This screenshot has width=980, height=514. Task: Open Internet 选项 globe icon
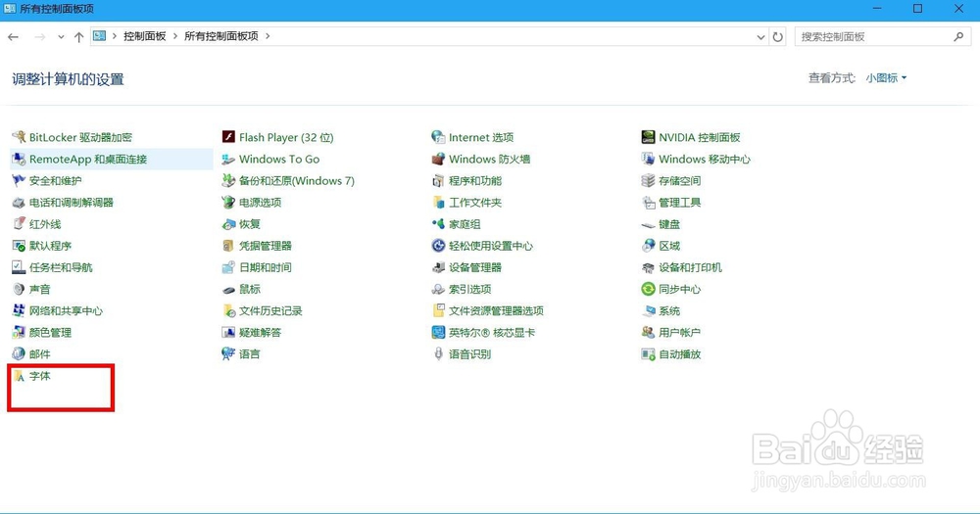[438, 137]
